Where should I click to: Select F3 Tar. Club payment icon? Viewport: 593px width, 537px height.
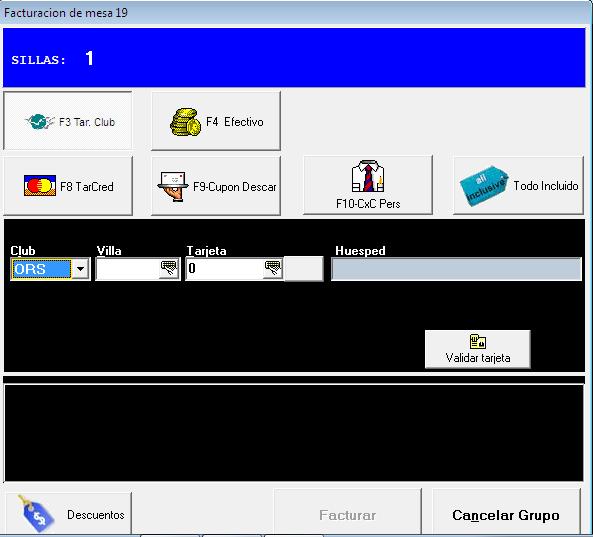coord(39,121)
